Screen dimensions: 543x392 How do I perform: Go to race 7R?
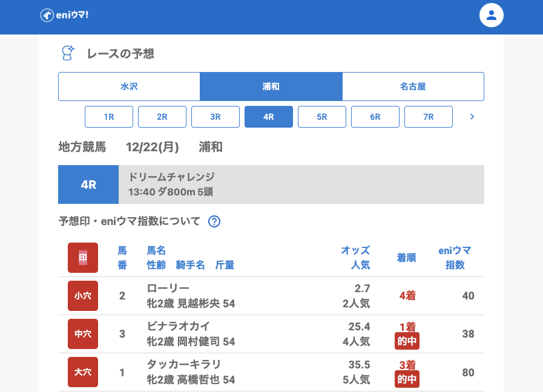(x=429, y=117)
